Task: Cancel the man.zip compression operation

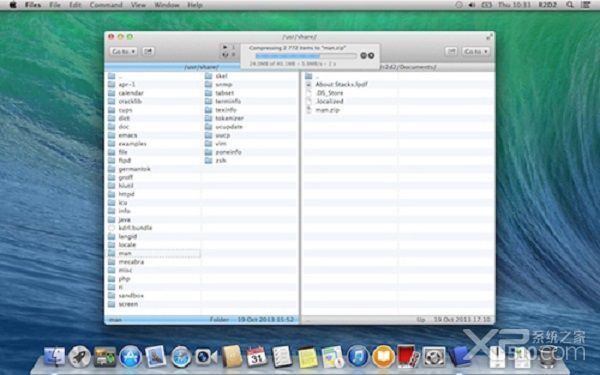Action: (x=371, y=55)
